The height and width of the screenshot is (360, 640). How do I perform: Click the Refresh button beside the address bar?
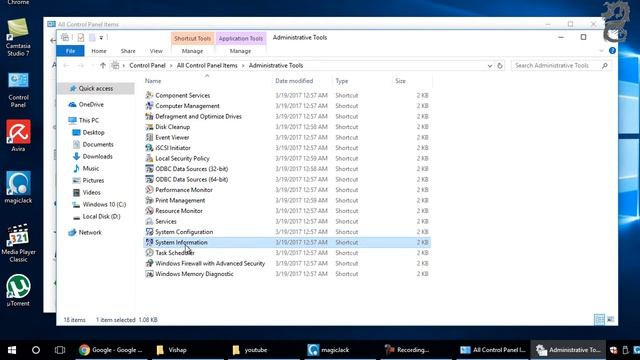500,65
